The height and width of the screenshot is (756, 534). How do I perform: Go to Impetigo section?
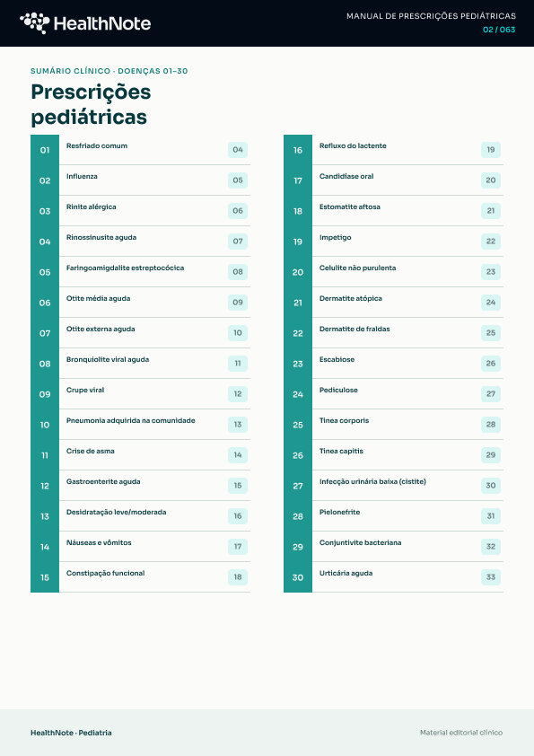pos(393,241)
